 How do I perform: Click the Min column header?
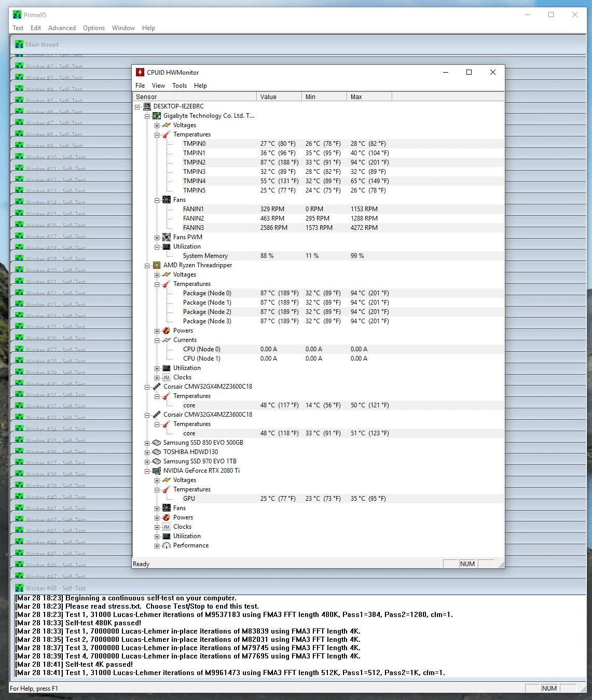[x=324, y=97]
